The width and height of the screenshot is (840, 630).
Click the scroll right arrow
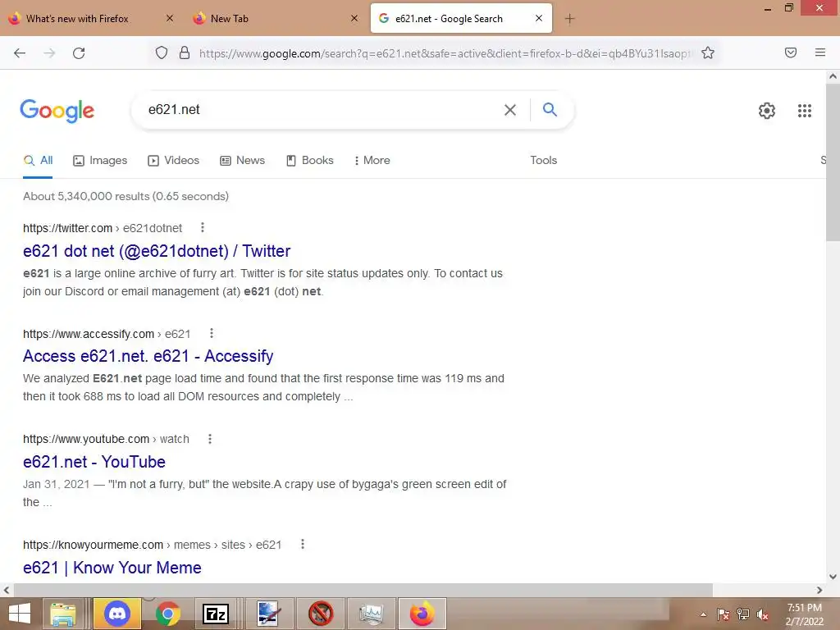(x=819, y=590)
